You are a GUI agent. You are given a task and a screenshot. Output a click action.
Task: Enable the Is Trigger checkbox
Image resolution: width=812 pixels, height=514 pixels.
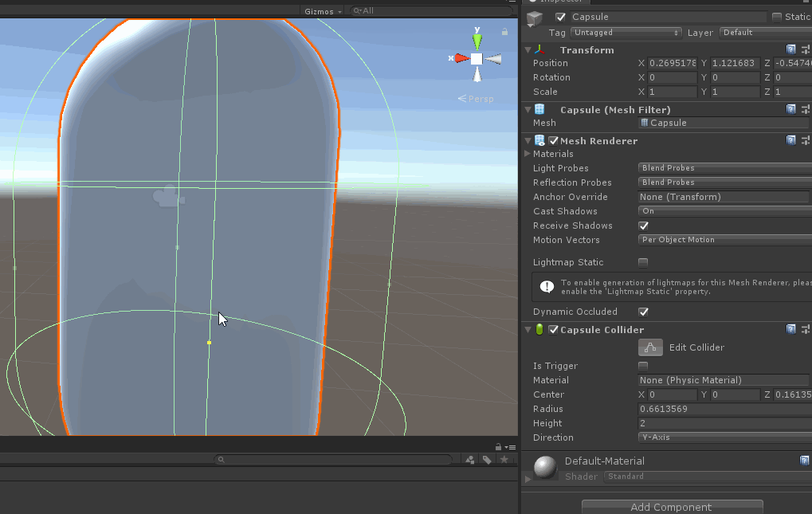(x=643, y=366)
